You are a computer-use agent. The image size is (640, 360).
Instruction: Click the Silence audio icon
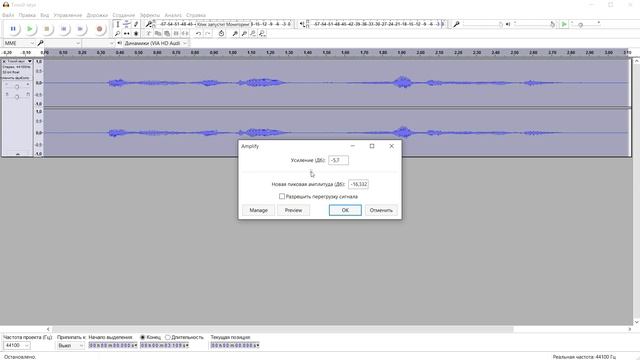coord(185,33)
